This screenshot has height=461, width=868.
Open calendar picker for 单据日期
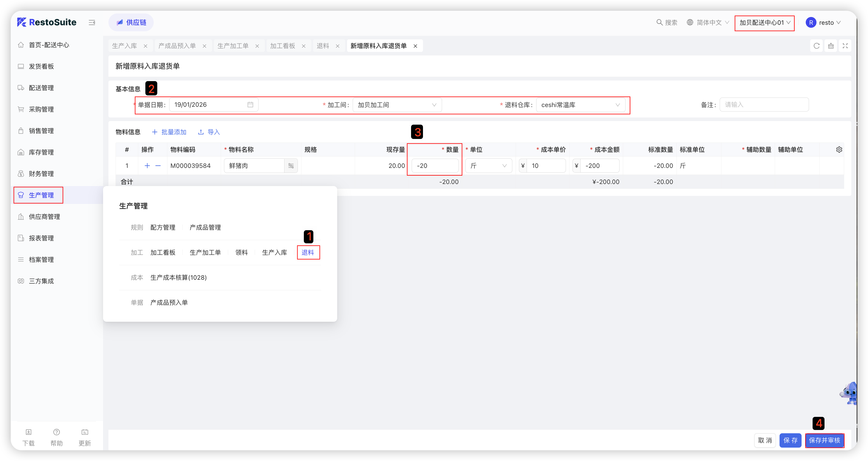250,105
